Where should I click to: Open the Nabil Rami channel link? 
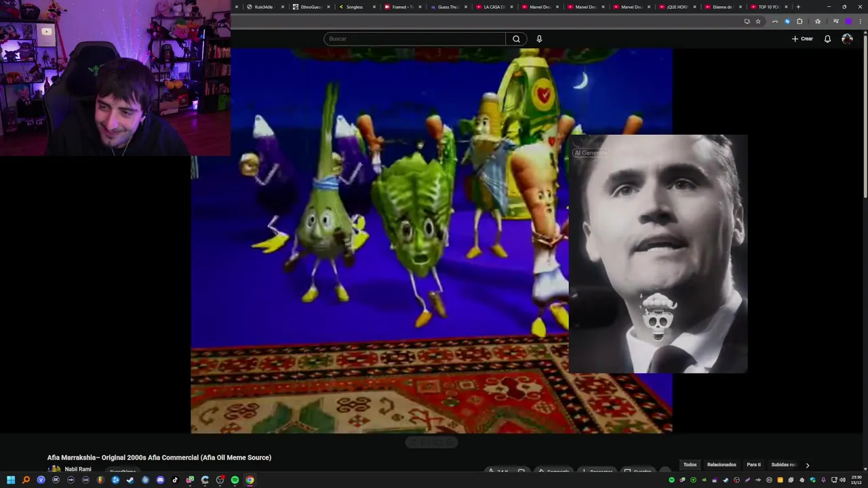(x=78, y=469)
